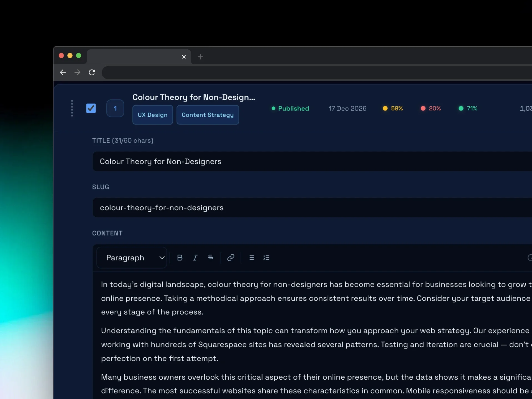Apply italic formatting to text

(x=195, y=258)
